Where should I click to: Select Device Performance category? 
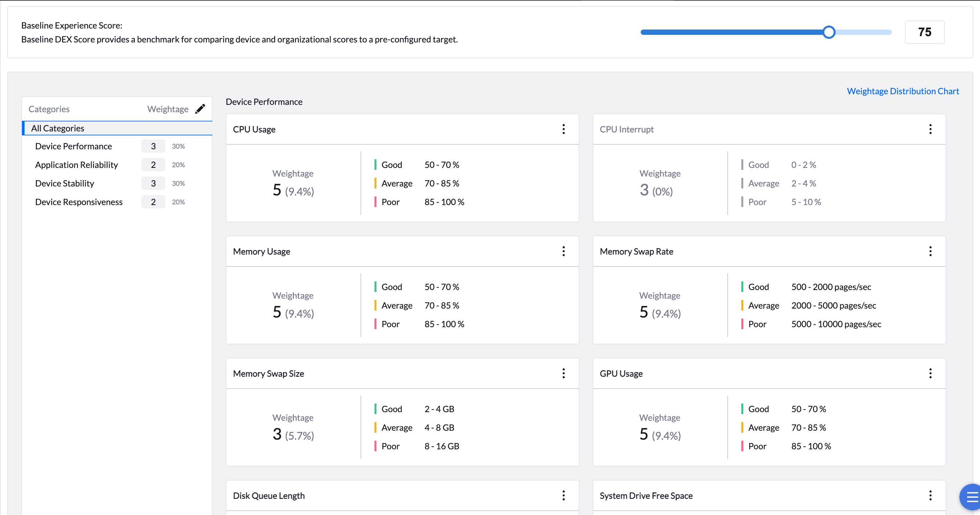pyautogui.click(x=73, y=146)
